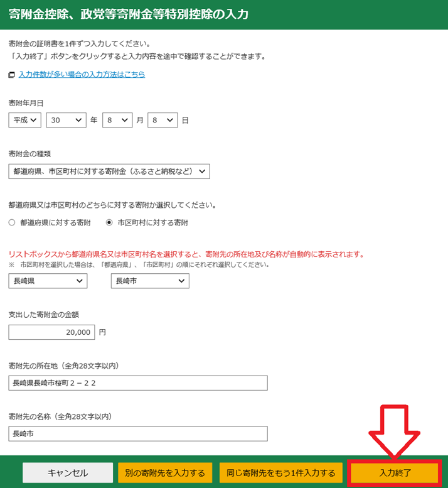Open the day dropdown before 日
Image resolution: width=448 pixels, height=488 pixels.
[163, 120]
